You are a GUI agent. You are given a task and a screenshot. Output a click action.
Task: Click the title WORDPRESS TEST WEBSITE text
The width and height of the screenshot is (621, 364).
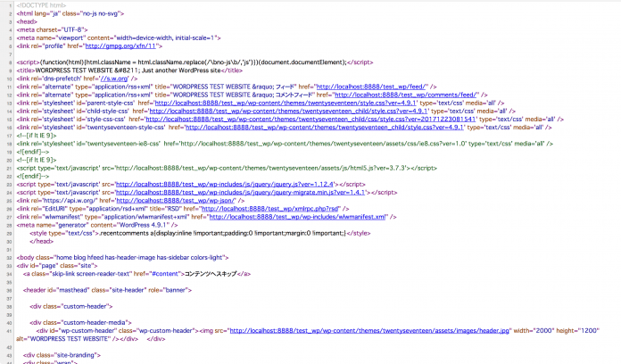coord(129,70)
